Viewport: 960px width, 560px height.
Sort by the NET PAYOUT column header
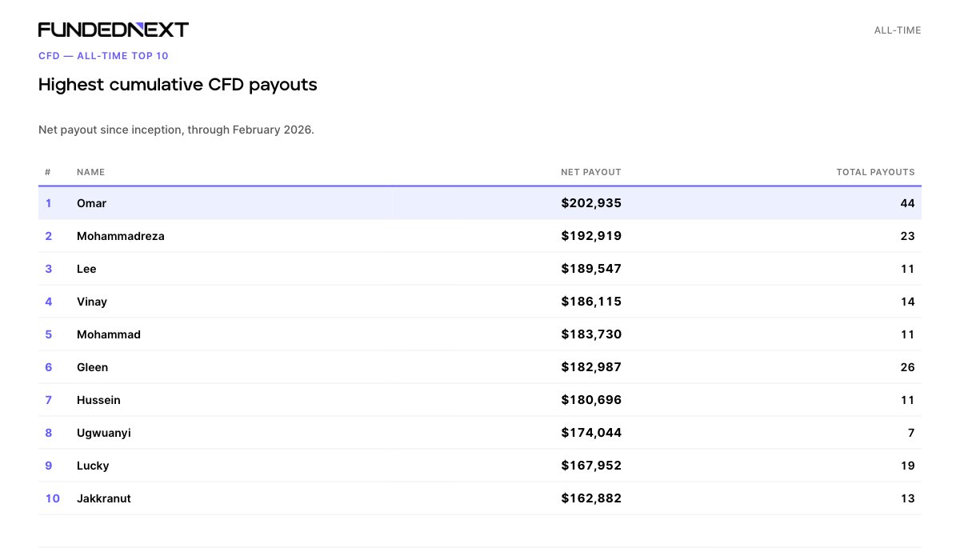coord(591,172)
